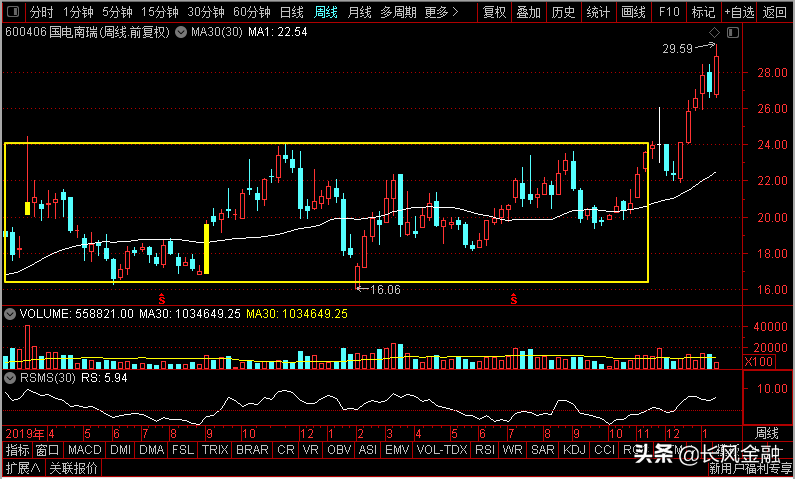This screenshot has height=479, width=795.
Task: Click the RS: 5.94 value
Action: (105, 378)
